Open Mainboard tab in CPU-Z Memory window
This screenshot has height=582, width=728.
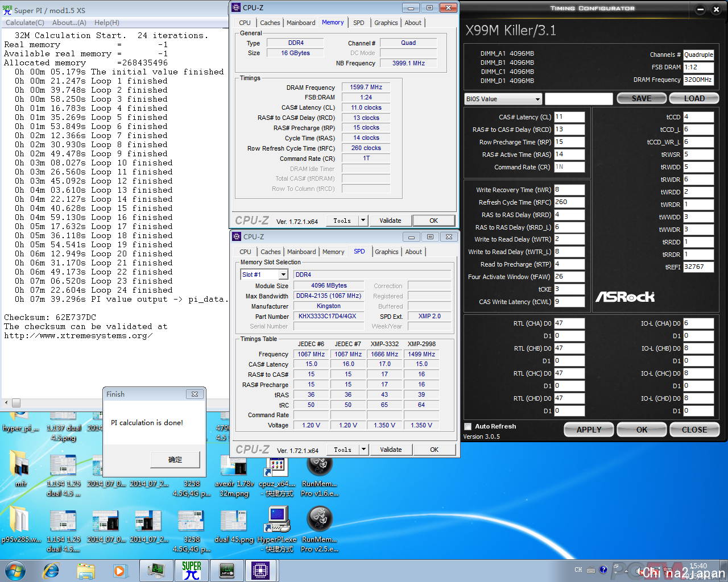(x=301, y=23)
